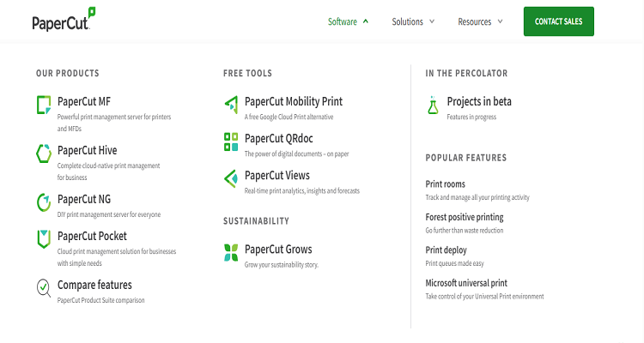This screenshot has height=343, width=644.
Task: Click the PaperCut Grows leaf icon
Action: point(230,253)
